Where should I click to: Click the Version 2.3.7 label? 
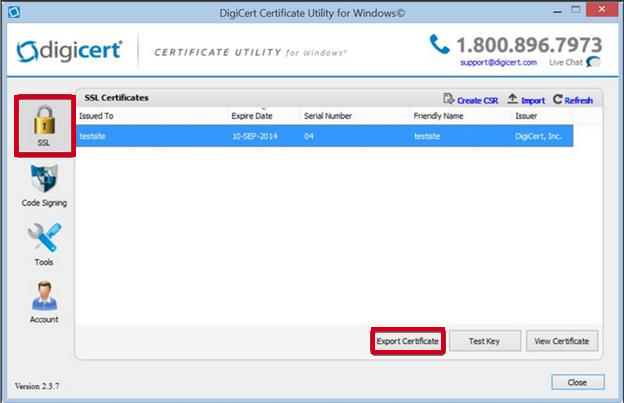[37, 386]
